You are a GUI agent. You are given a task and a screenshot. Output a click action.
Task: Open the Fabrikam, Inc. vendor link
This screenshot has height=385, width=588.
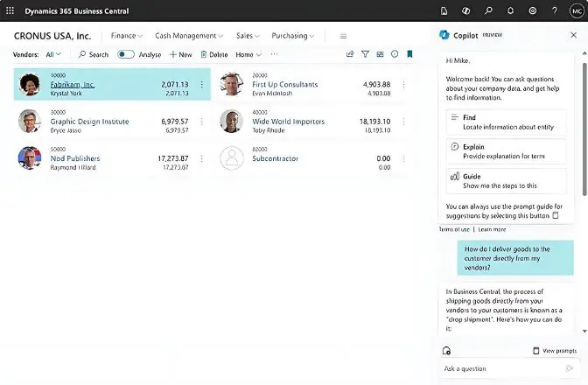click(x=73, y=84)
